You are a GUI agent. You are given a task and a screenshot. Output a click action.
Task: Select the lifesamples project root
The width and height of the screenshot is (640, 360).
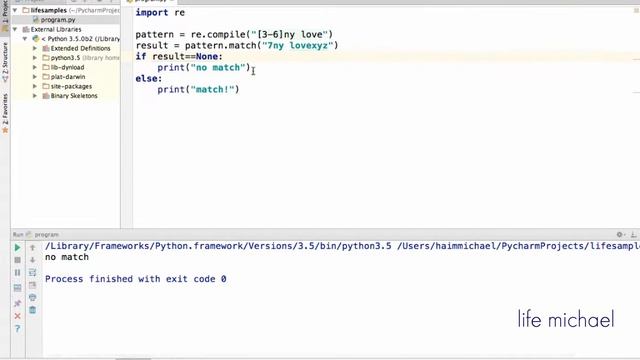click(49, 10)
